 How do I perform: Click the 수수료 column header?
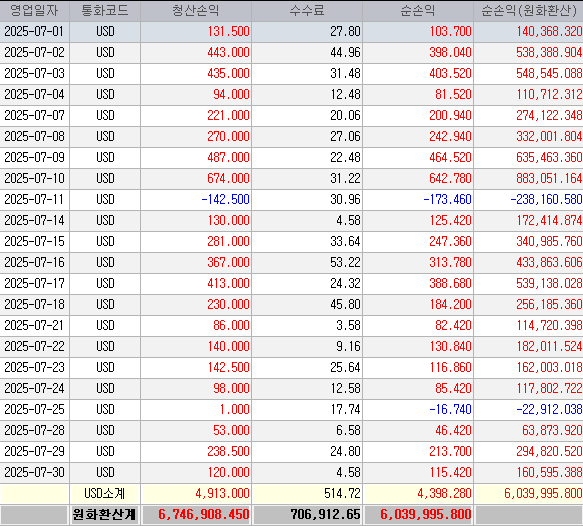tap(307, 11)
